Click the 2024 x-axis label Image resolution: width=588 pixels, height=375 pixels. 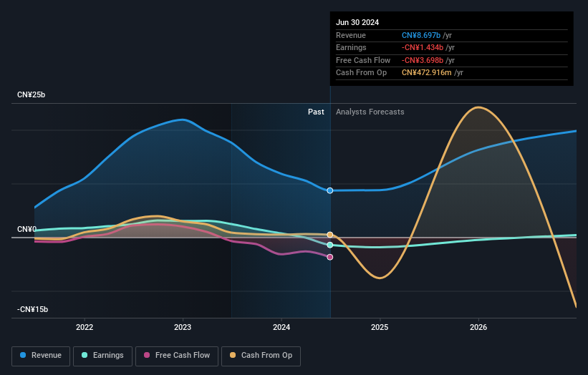point(281,327)
